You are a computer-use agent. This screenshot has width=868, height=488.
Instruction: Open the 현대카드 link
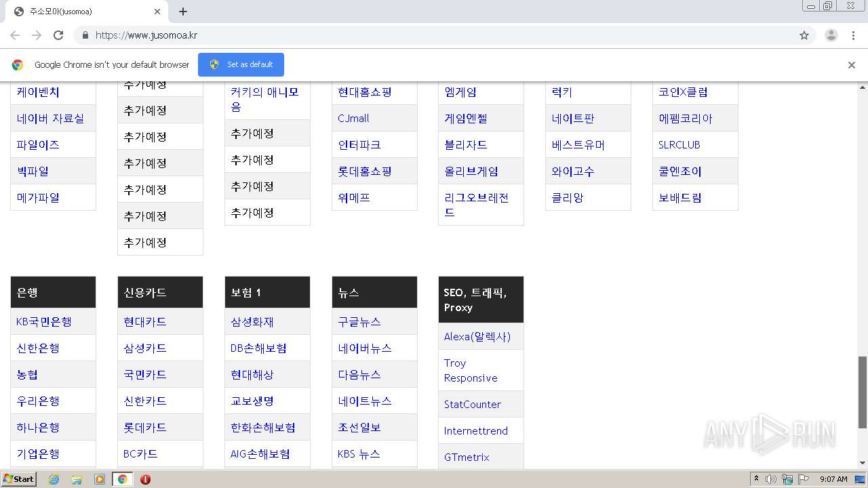pos(145,322)
